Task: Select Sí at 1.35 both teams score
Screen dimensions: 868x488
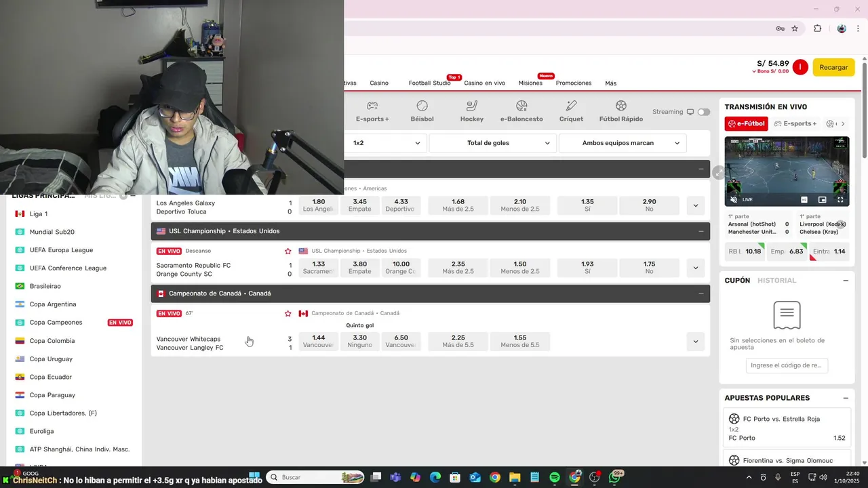Action: pos(587,205)
